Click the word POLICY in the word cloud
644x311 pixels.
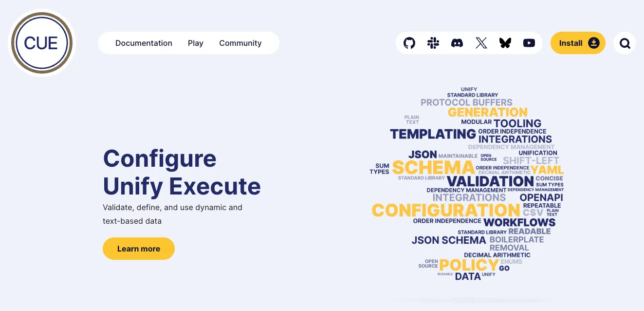(468, 265)
